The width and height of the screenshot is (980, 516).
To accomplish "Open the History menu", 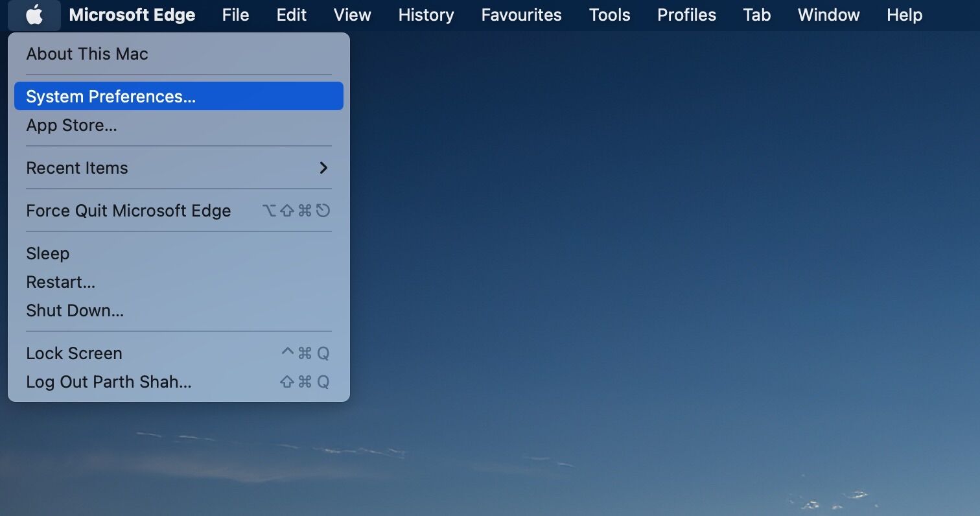I will pos(426,15).
